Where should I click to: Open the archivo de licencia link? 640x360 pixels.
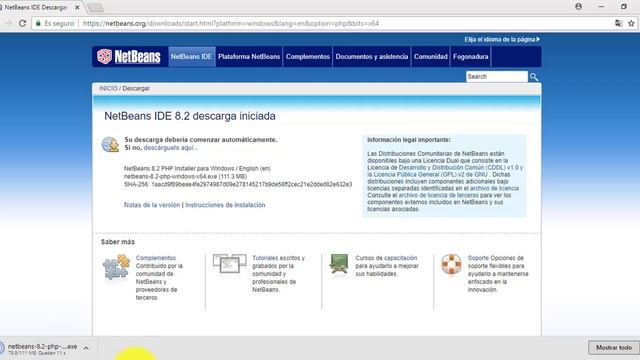(494, 189)
